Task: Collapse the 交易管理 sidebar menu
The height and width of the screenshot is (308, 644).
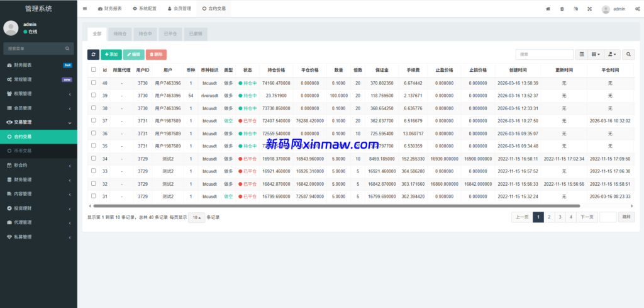Action: coord(38,122)
